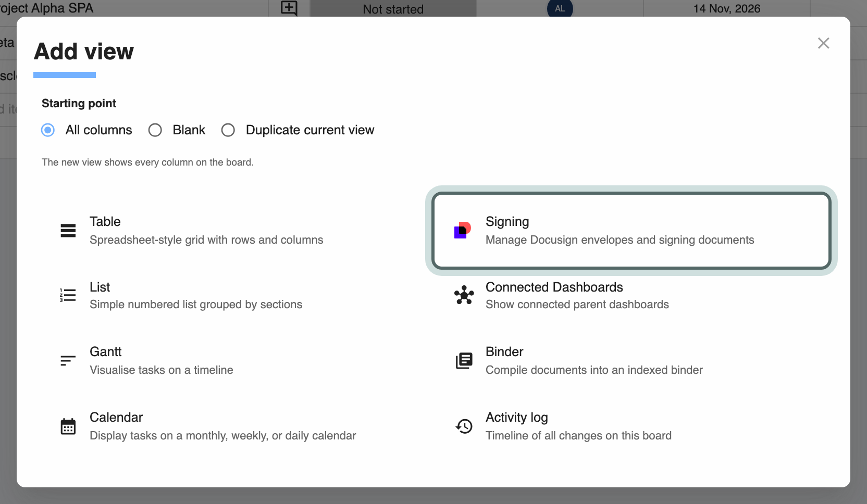Click the Table view grid icon
Viewport: 867px width, 504px height.
[x=68, y=230]
